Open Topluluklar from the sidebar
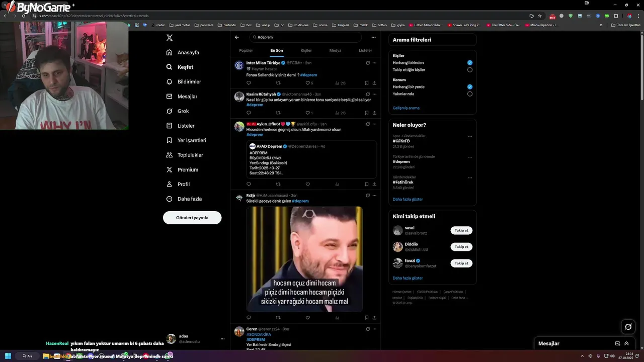The height and width of the screenshot is (362, 644). click(x=184, y=155)
